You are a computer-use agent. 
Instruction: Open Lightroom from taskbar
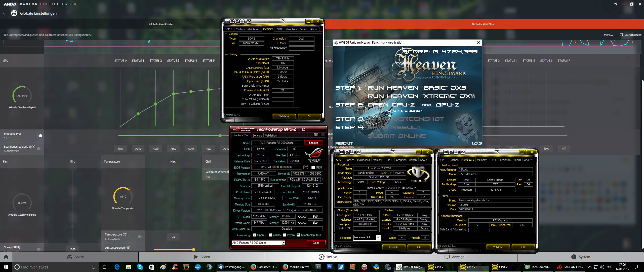(318, 266)
